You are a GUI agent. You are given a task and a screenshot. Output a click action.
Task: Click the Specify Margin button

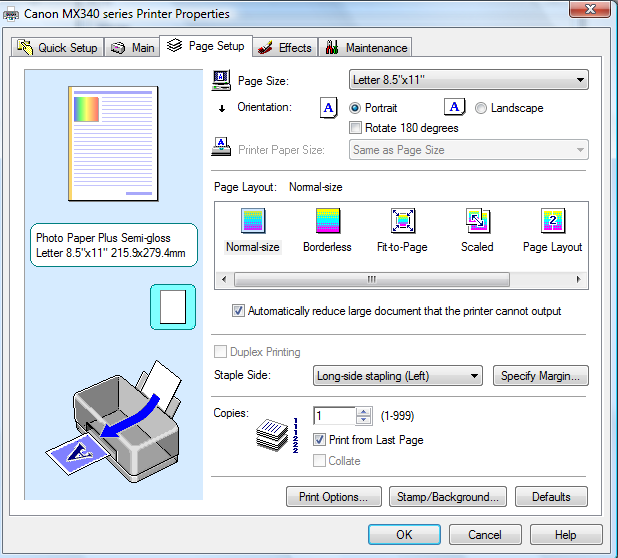(x=540, y=376)
